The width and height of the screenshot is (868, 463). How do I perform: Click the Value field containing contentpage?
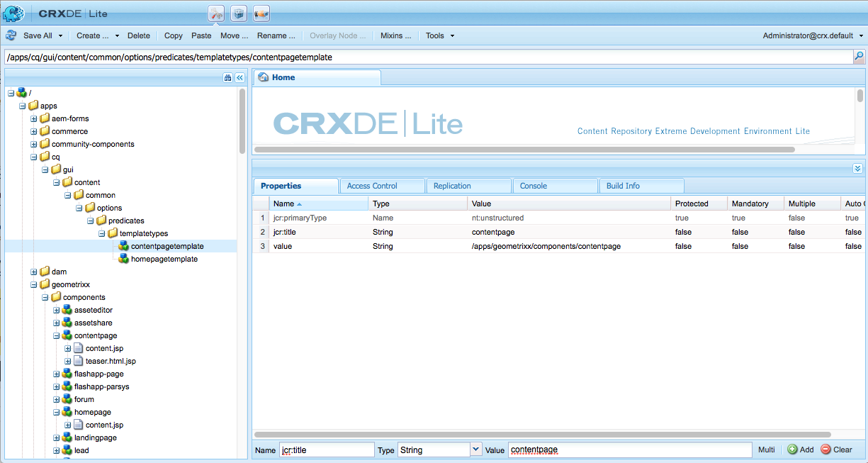click(629, 450)
